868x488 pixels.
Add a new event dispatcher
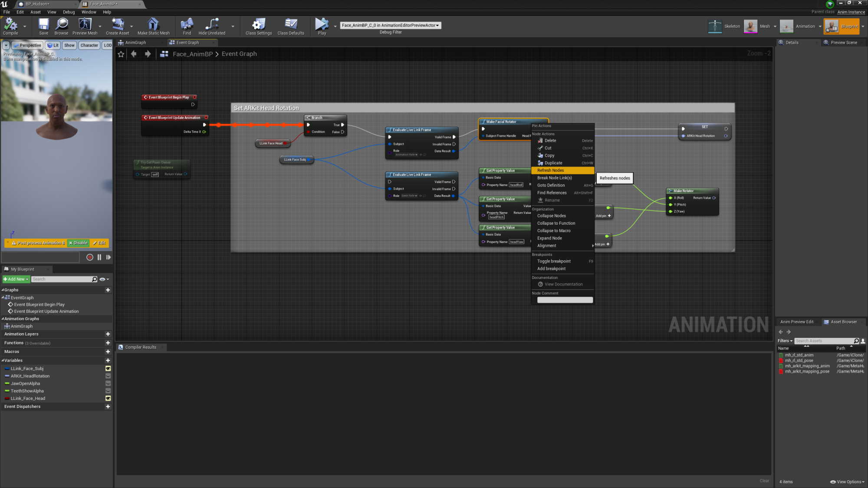108,407
